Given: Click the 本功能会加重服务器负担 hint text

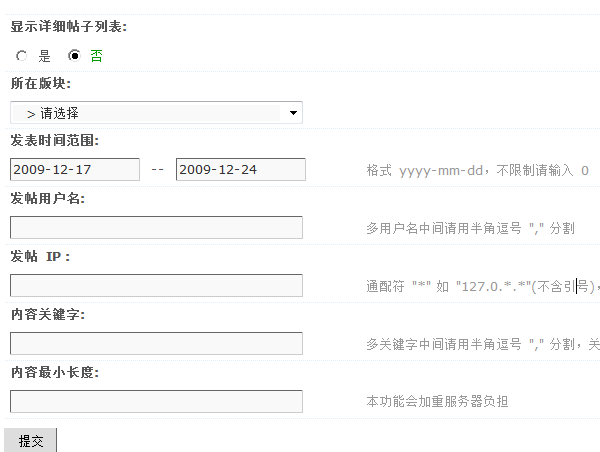Looking at the screenshot, I should tap(437, 402).
